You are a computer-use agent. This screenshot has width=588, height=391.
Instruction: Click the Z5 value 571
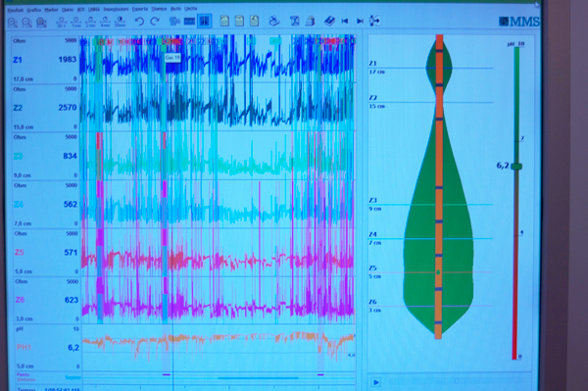(x=71, y=252)
